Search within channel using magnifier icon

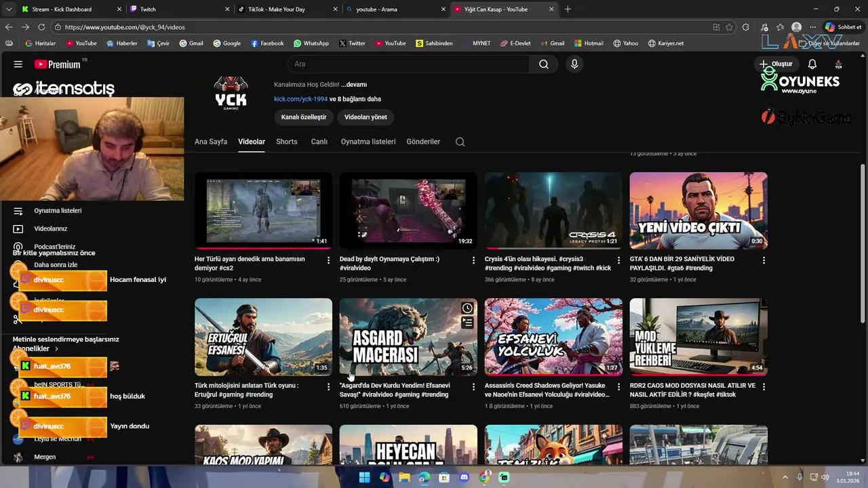[x=460, y=142]
